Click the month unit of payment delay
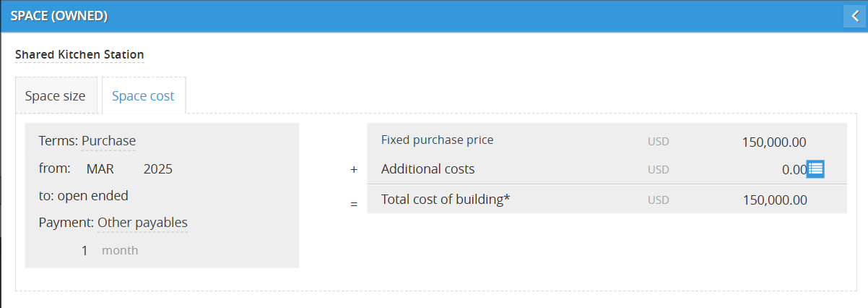Screen dimensions: 868x308 click(x=120, y=251)
